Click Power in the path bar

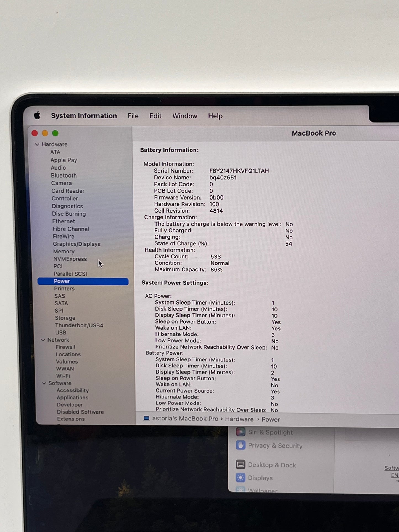click(271, 419)
